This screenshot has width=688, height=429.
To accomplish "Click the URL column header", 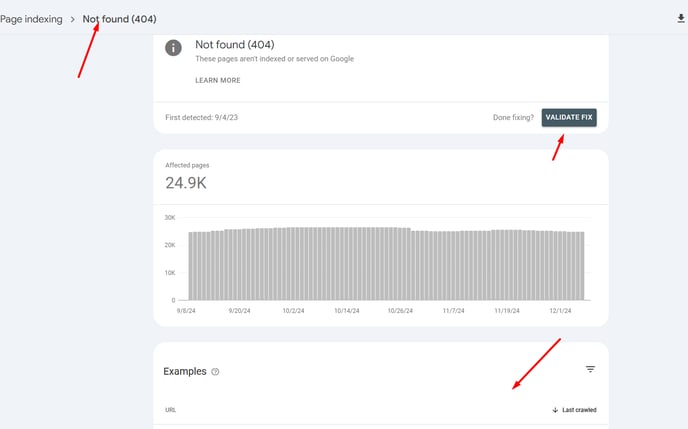I will tap(171, 410).
